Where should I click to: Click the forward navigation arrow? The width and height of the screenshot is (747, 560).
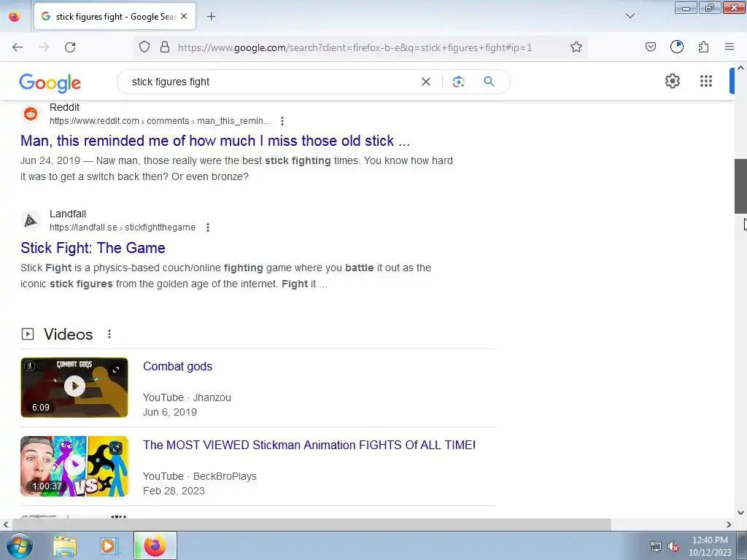point(44,47)
